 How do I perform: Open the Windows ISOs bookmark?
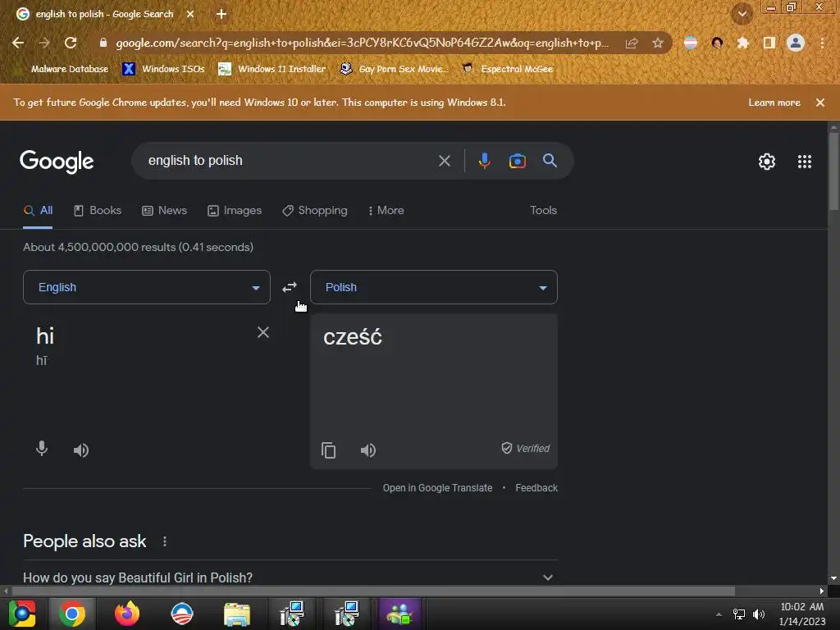pyautogui.click(x=164, y=69)
